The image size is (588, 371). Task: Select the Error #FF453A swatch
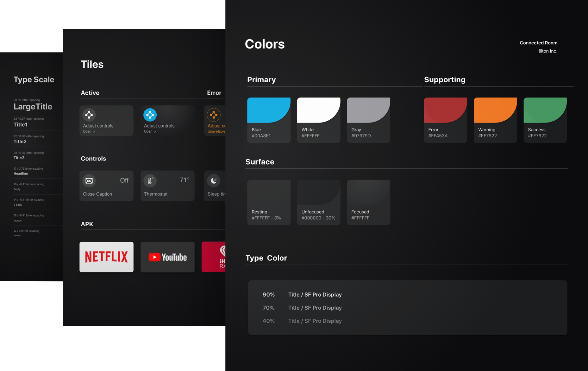[x=445, y=120]
